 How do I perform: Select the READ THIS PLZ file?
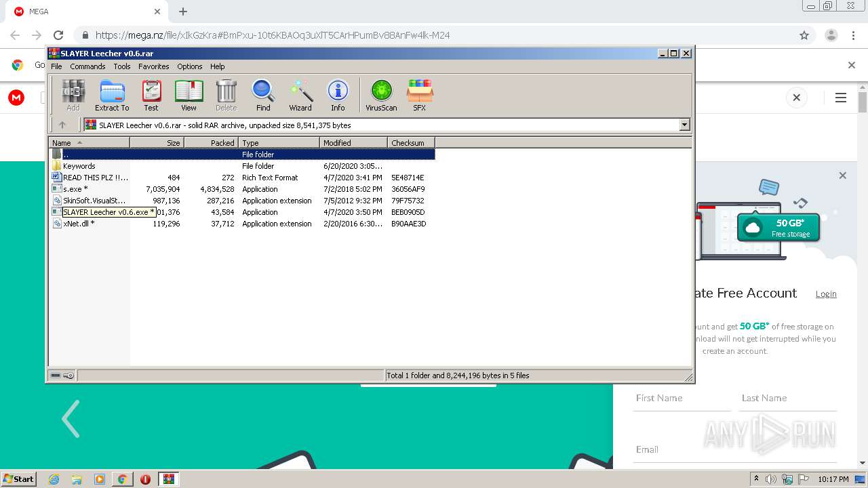[x=242, y=178]
